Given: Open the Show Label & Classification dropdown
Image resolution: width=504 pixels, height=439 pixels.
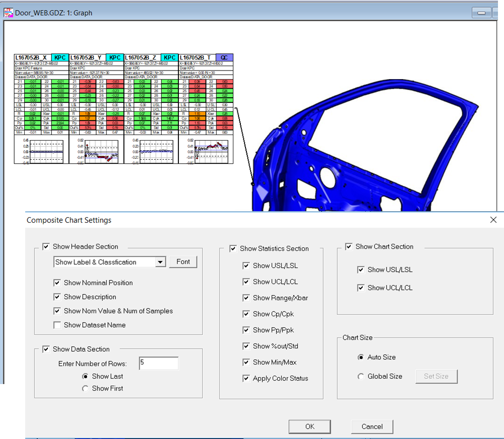Looking at the screenshot, I should (160, 262).
